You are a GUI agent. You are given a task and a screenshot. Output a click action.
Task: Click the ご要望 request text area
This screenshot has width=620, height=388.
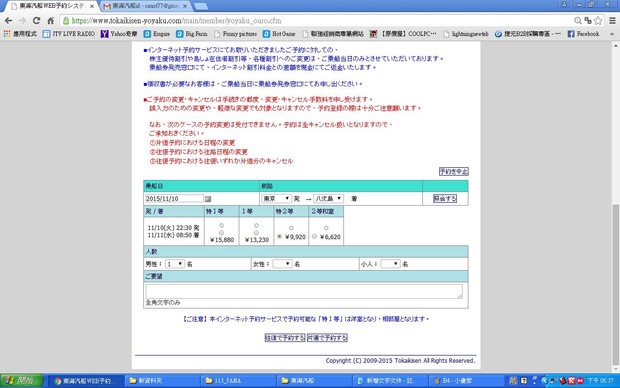coord(304,291)
